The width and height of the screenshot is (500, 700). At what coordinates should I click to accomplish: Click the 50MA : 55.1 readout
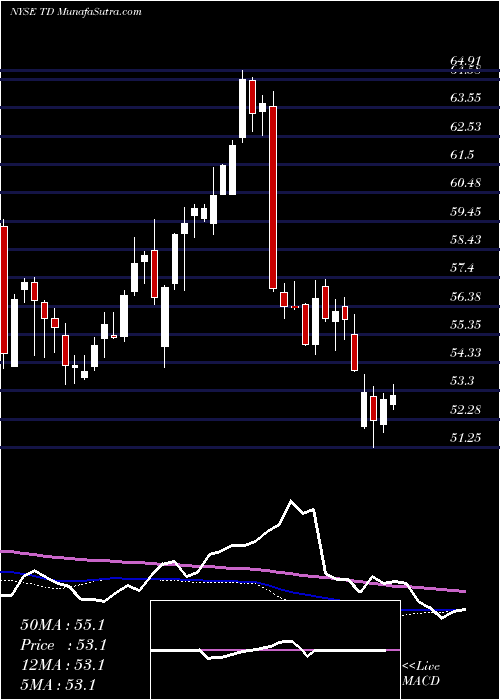click(x=62, y=625)
